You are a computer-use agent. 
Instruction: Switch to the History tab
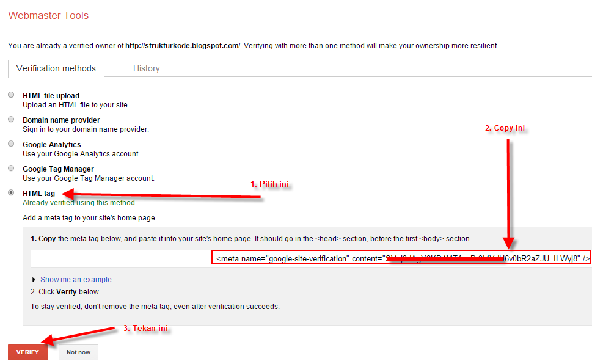click(147, 69)
